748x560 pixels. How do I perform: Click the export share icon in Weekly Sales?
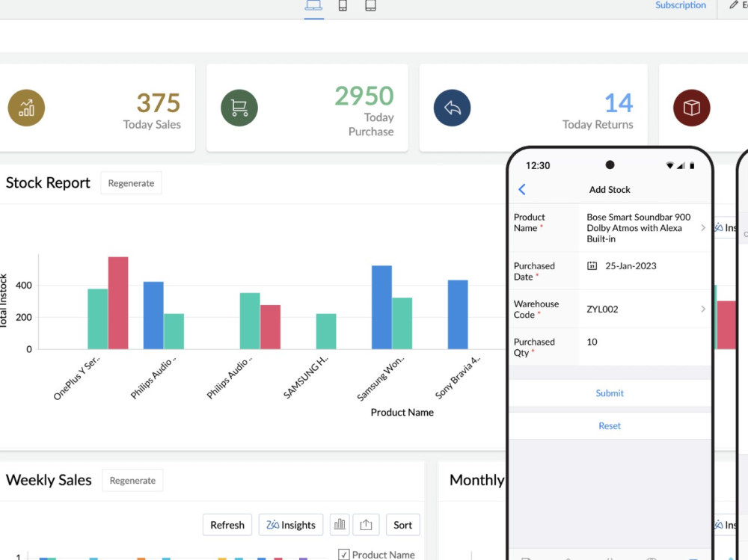tap(366, 525)
